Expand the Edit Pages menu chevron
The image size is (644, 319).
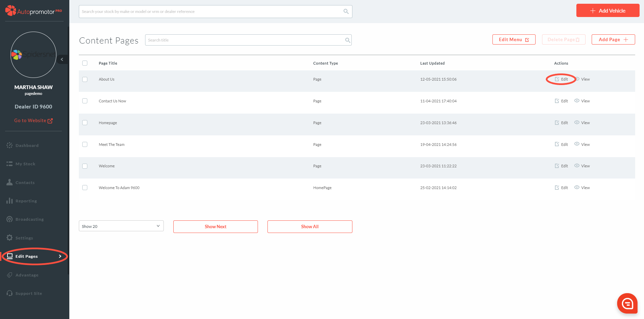pyautogui.click(x=60, y=256)
